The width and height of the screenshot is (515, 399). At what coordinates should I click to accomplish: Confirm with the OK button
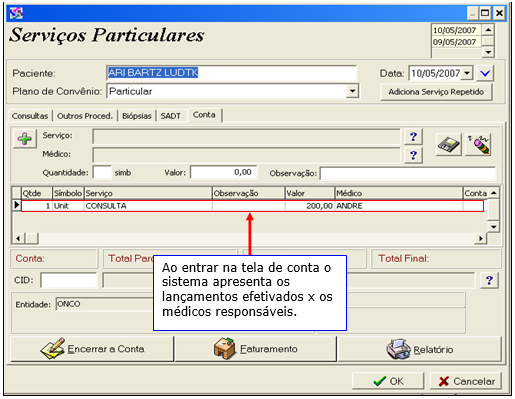(x=388, y=381)
